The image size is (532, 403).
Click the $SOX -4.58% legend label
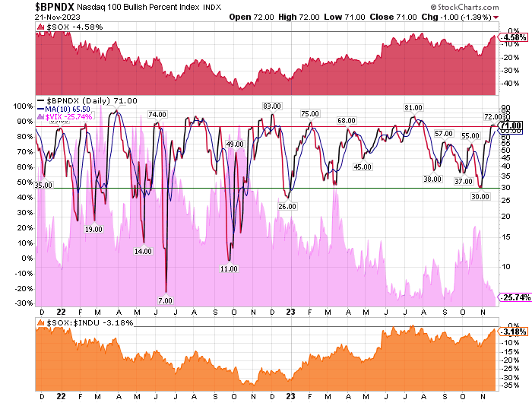pos(74,27)
